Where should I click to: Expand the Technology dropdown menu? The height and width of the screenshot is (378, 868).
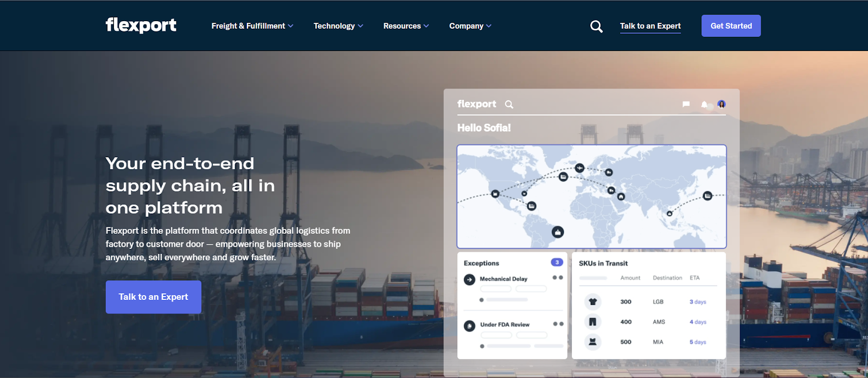click(x=339, y=26)
